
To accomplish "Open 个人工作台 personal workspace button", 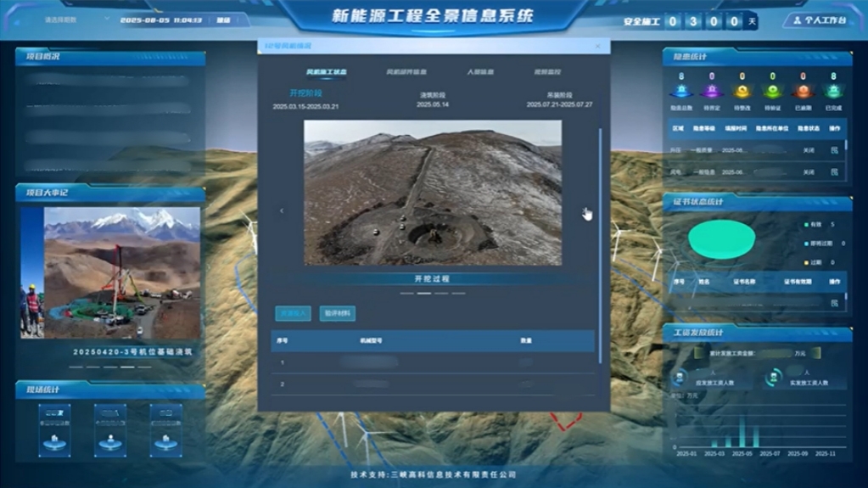I will [815, 20].
